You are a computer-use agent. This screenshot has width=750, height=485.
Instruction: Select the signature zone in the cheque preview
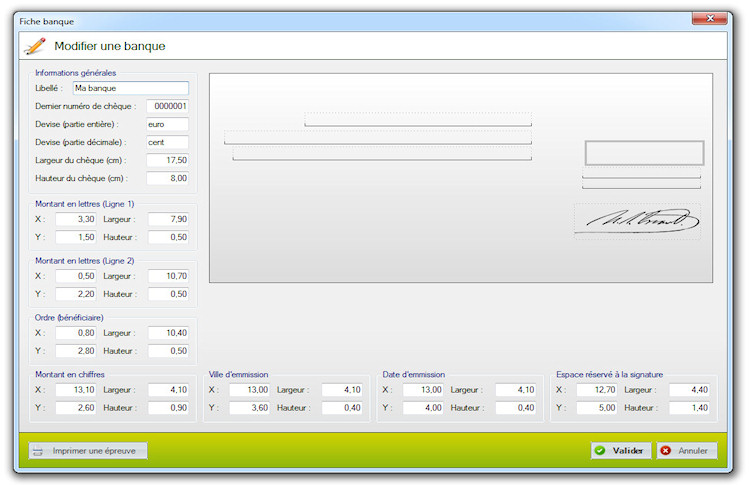point(637,221)
